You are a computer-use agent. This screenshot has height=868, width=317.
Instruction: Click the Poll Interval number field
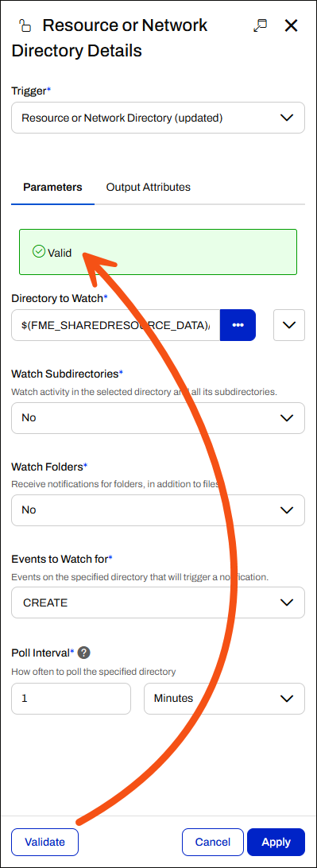pos(72,699)
